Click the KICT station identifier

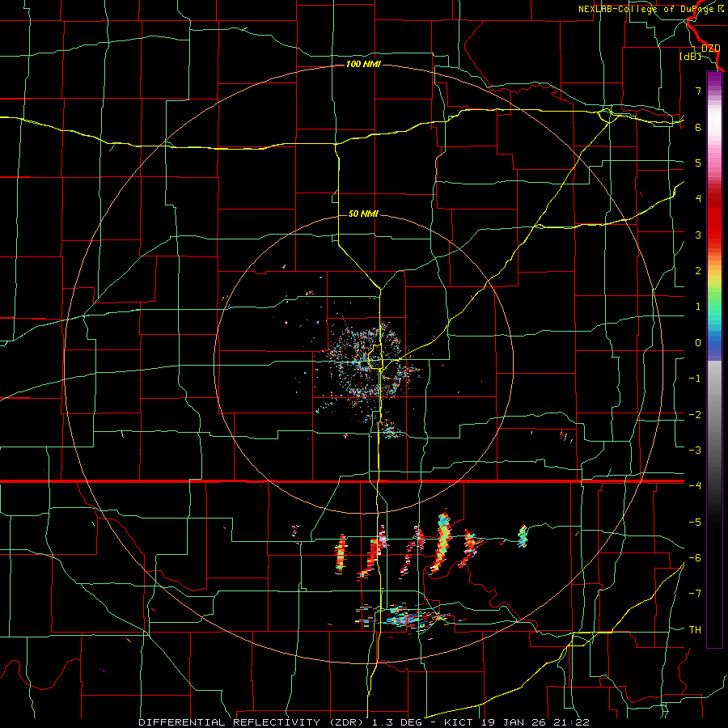tap(459, 722)
